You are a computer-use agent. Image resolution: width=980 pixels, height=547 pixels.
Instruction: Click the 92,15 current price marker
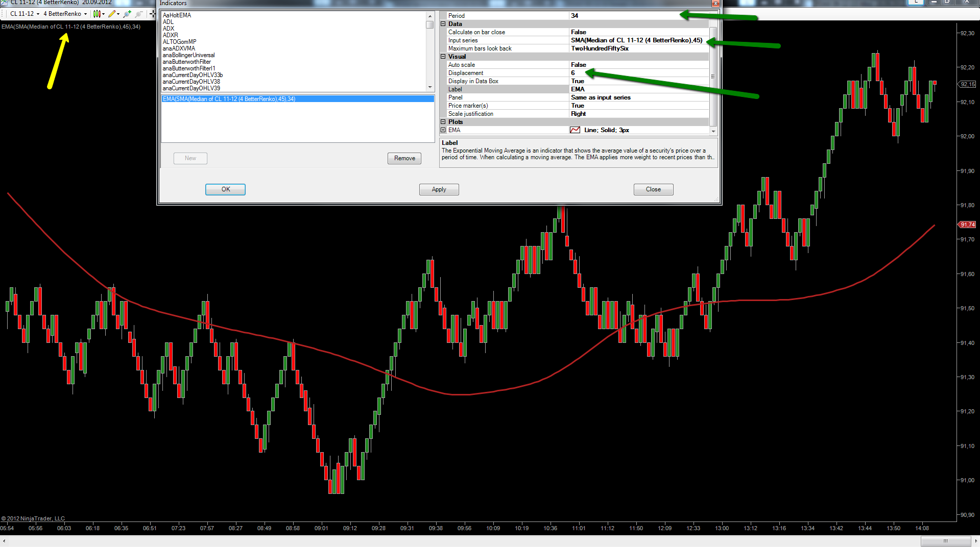pos(967,84)
